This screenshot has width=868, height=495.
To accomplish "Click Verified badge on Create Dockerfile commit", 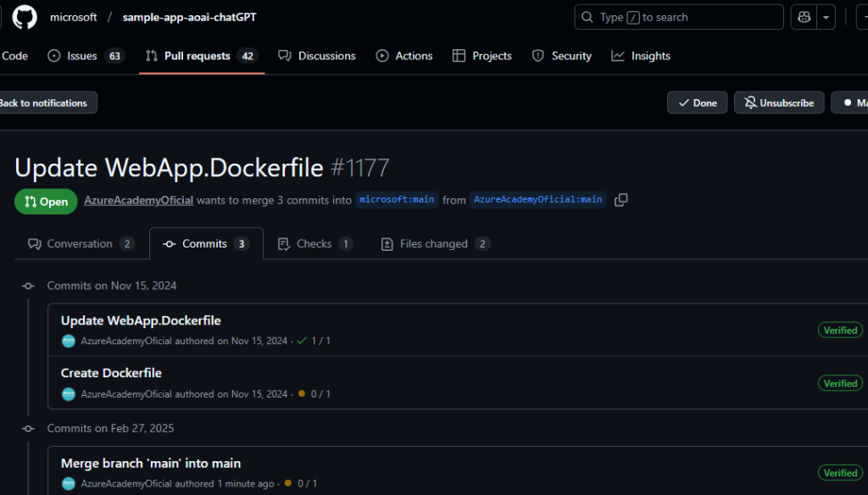I will [x=840, y=383].
